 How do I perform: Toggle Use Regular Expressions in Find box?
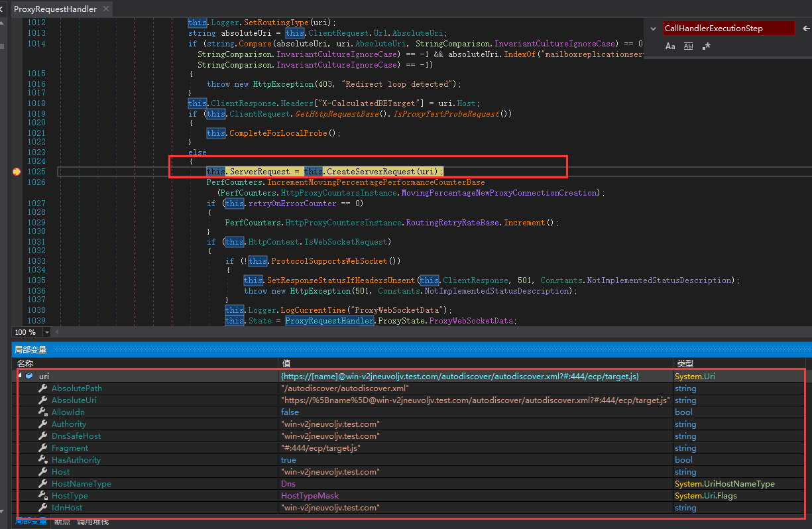click(706, 46)
